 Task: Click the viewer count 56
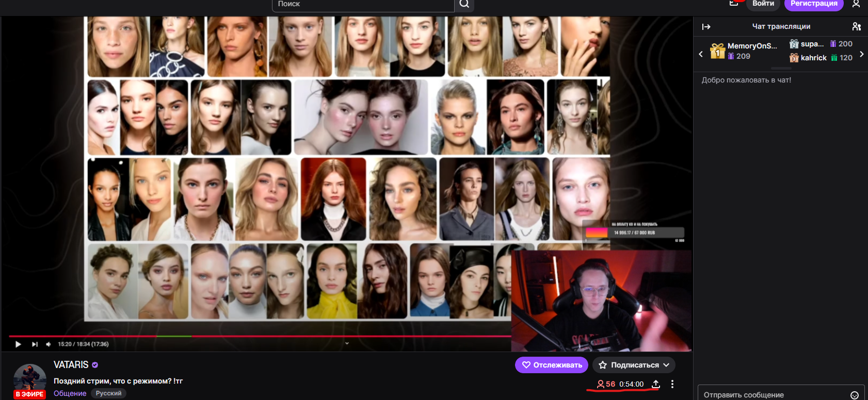(x=606, y=384)
